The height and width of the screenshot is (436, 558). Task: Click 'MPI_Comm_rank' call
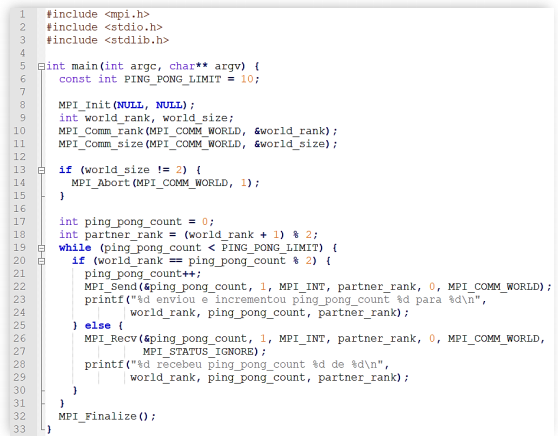(x=101, y=131)
